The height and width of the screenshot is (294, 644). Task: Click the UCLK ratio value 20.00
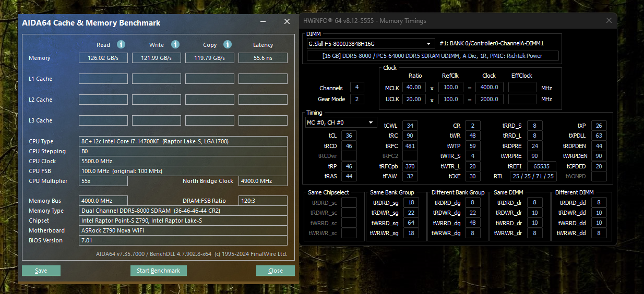click(415, 99)
